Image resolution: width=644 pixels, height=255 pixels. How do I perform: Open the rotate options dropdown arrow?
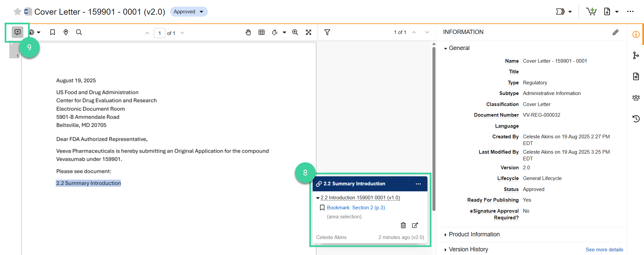[284, 32]
